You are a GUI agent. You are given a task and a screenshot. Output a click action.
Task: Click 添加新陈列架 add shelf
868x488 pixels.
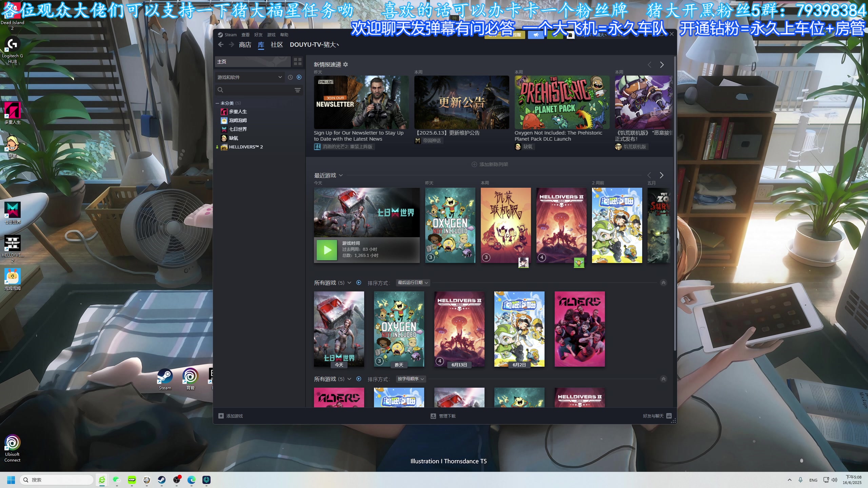pos(490,164)
